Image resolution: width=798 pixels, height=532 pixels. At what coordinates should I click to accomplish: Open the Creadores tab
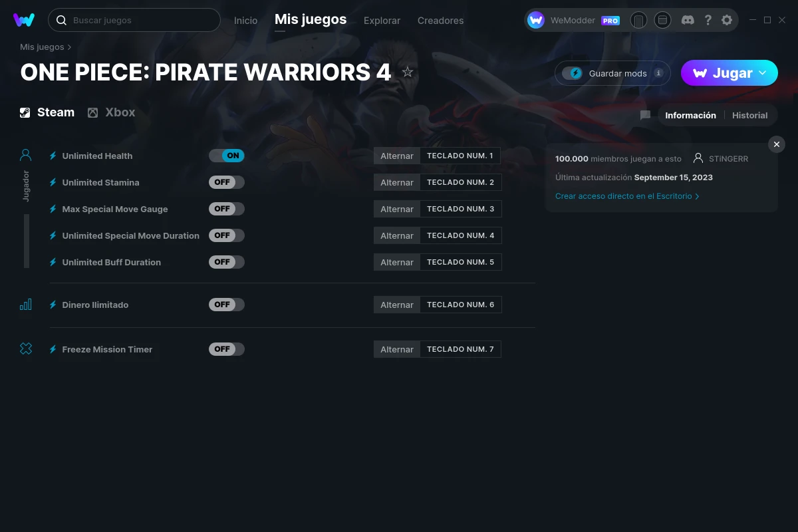tap(440, 21)
